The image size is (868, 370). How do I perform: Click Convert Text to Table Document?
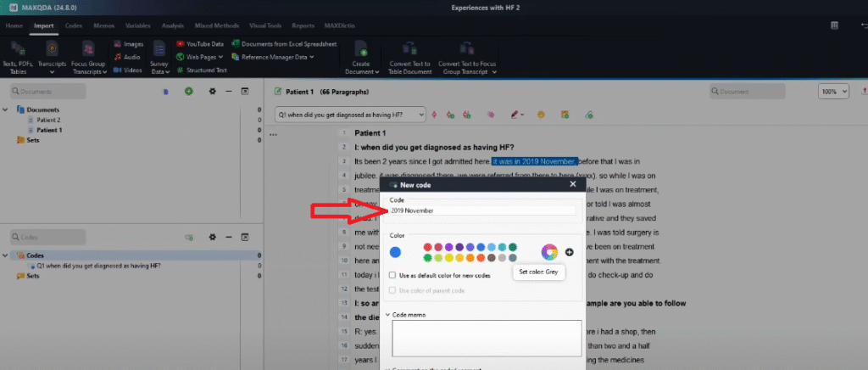(410, 58)
